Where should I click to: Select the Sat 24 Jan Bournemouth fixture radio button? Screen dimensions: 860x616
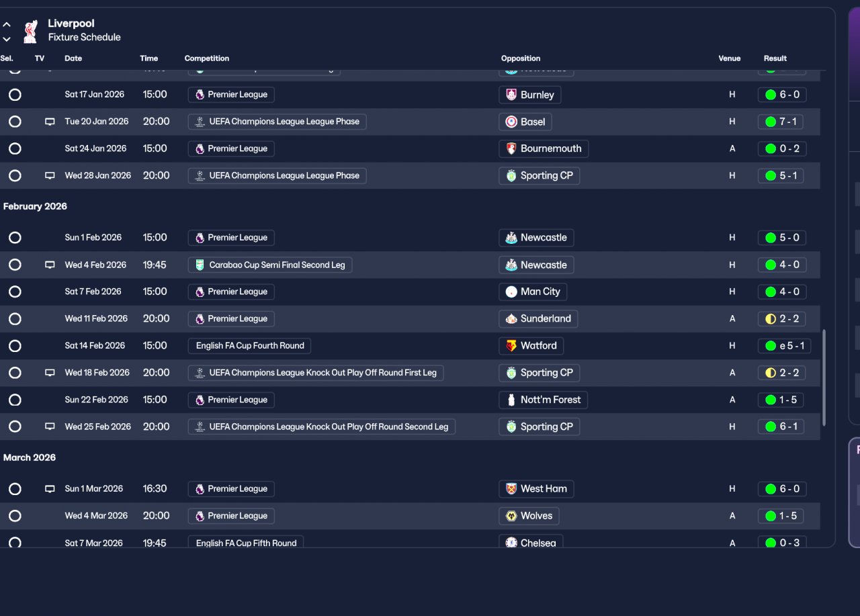tap(15, 148)
